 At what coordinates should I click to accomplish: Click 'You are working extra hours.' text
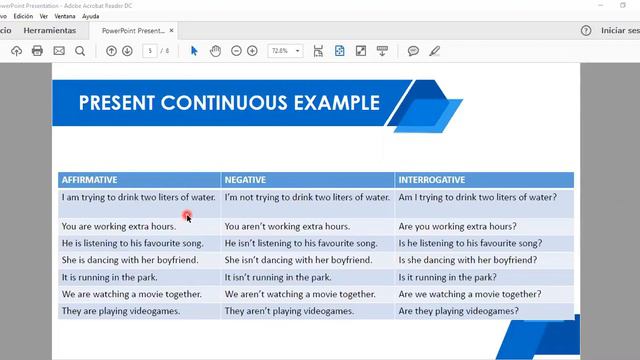(119, 227)
